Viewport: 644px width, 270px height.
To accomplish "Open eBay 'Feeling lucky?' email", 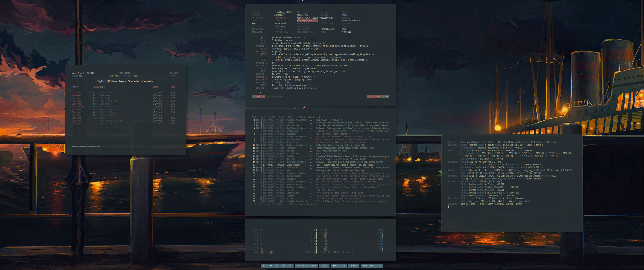I will tap(321, 171).
